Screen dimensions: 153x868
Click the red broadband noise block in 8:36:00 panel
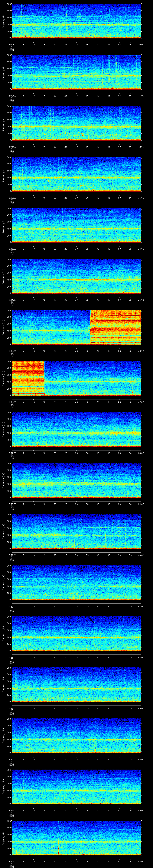pyautogui.click(x=28, y=378)
